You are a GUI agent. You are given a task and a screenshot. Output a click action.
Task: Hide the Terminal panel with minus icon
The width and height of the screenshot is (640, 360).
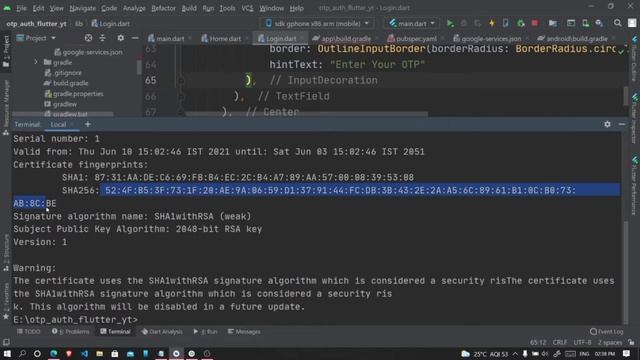(622, 124)
